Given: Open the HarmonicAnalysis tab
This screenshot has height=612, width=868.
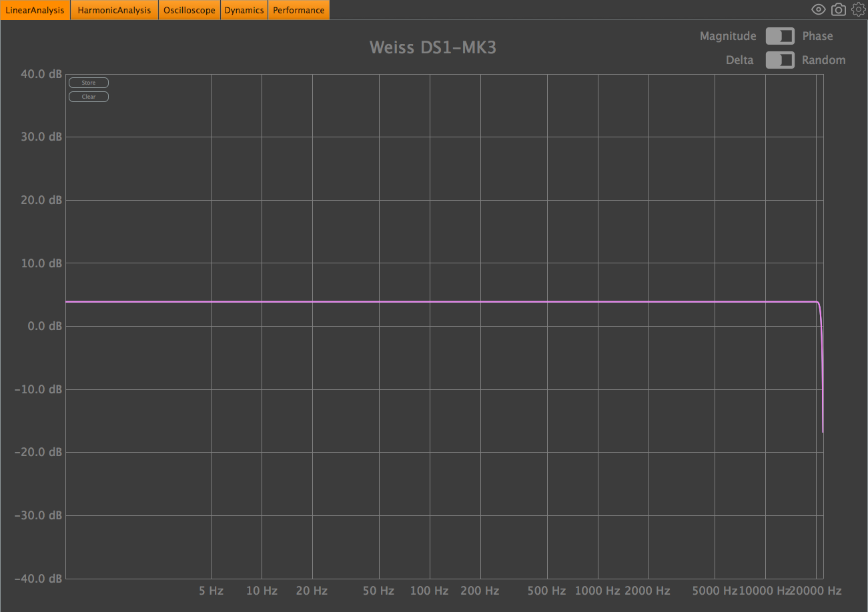Looking at the screenshot, I should pos(114,10).
